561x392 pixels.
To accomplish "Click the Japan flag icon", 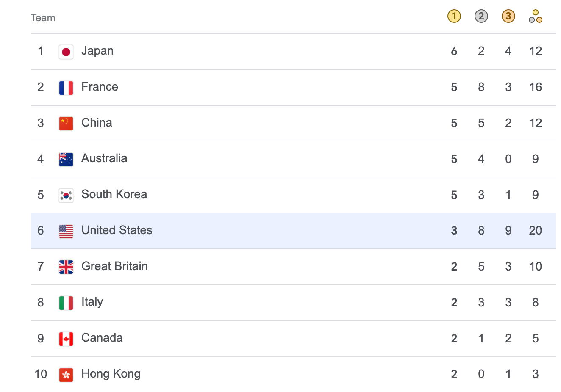I will 66,52.
